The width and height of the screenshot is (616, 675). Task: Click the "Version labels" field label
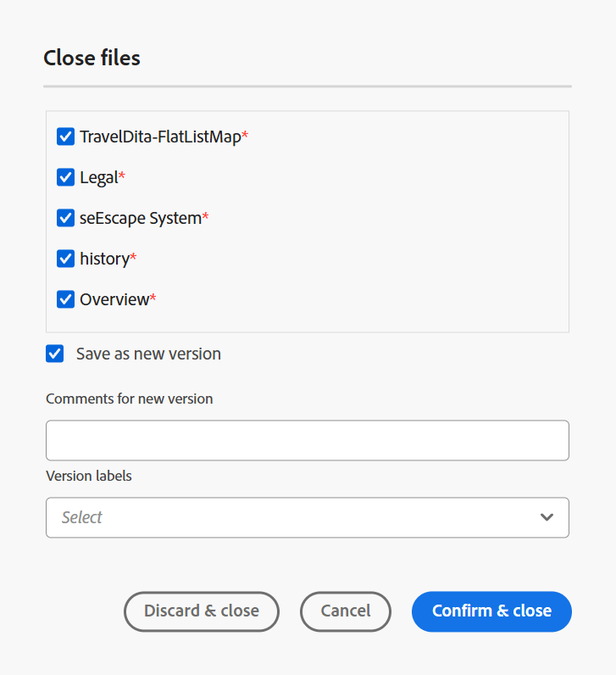point(89,476)
